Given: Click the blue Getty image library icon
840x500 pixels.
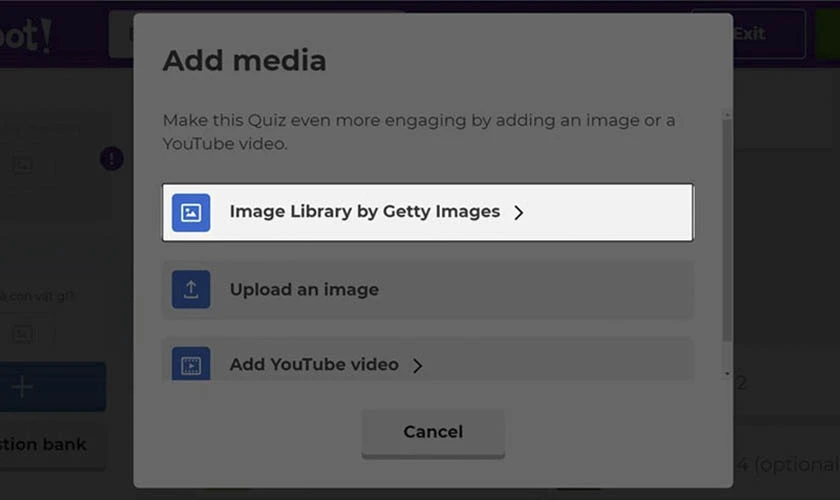Looking at the screenshot, I should coord(191,212).
